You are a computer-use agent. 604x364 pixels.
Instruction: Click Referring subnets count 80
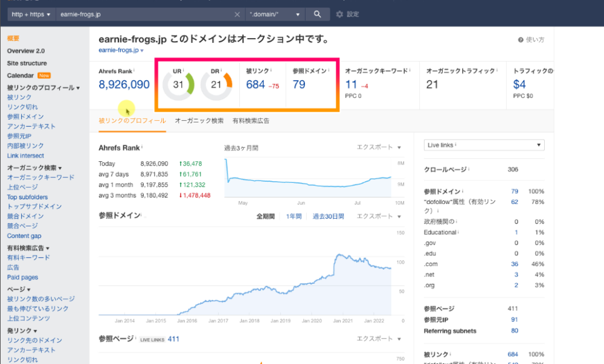click(514, 331)
